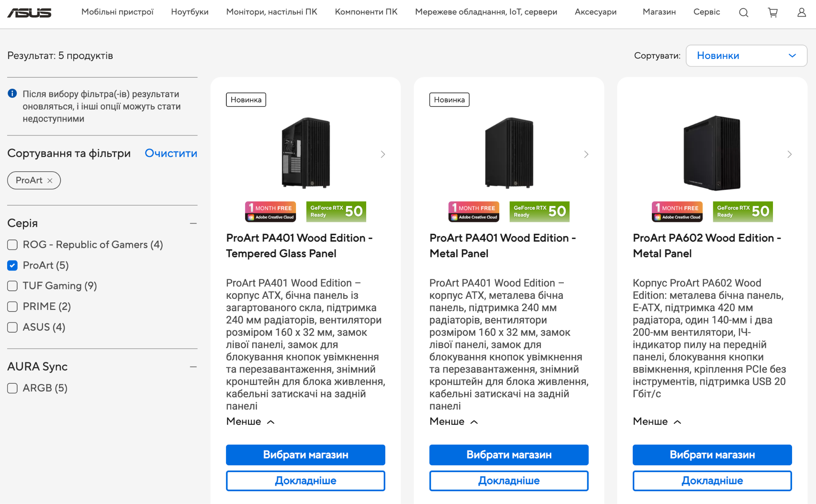Collapse the AURA Sync filter section
This screenshot has height=504, width=816.
coord(193,367)
